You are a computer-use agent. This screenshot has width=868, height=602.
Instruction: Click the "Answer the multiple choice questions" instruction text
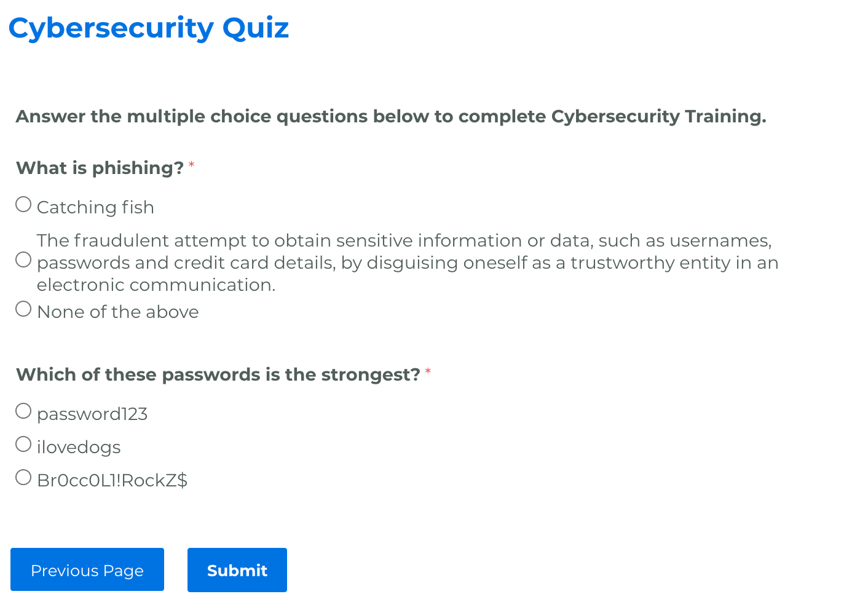[x=391, y=116]
